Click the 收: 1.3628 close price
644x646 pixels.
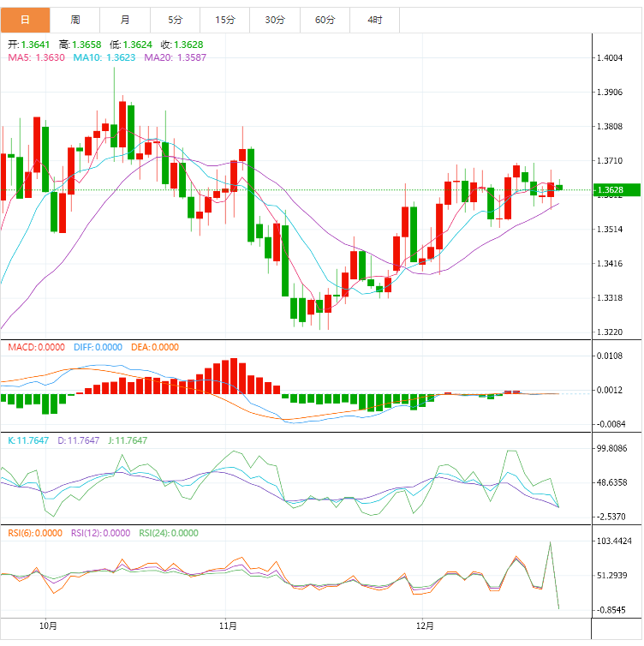[x=182, y=45]
